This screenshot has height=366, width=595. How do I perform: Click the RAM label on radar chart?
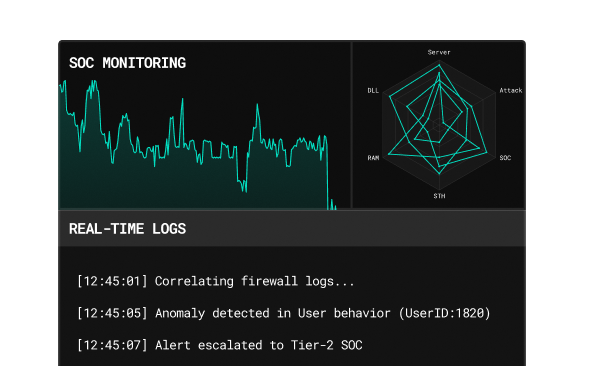coord(373,158)
